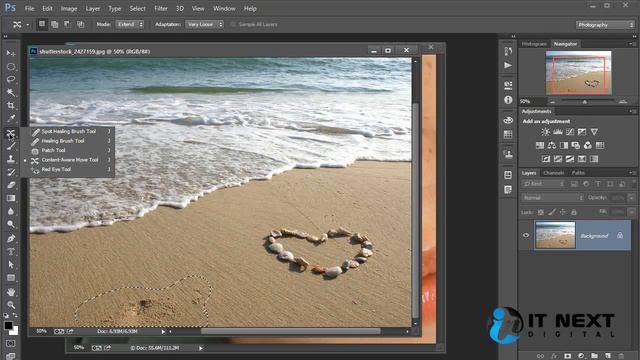Add a Brightness/Contrast adjustment
The height and width of the screenshot is (360, 640).
click(545, 132)
